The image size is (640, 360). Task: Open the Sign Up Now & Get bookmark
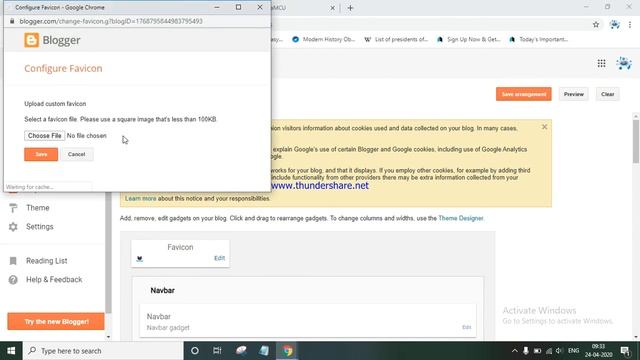(469, 39)
